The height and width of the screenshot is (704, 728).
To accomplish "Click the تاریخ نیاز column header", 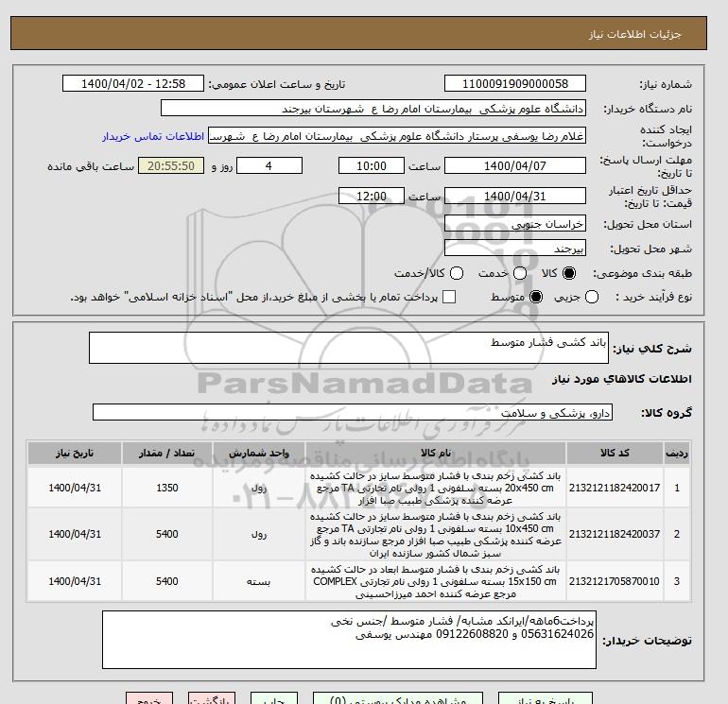I will tap(75, 453).
